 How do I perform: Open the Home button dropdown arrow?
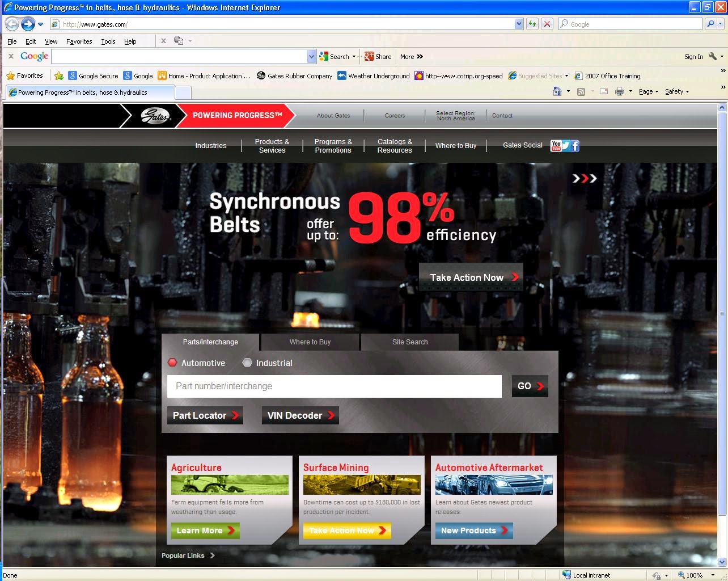pos(568,91)
